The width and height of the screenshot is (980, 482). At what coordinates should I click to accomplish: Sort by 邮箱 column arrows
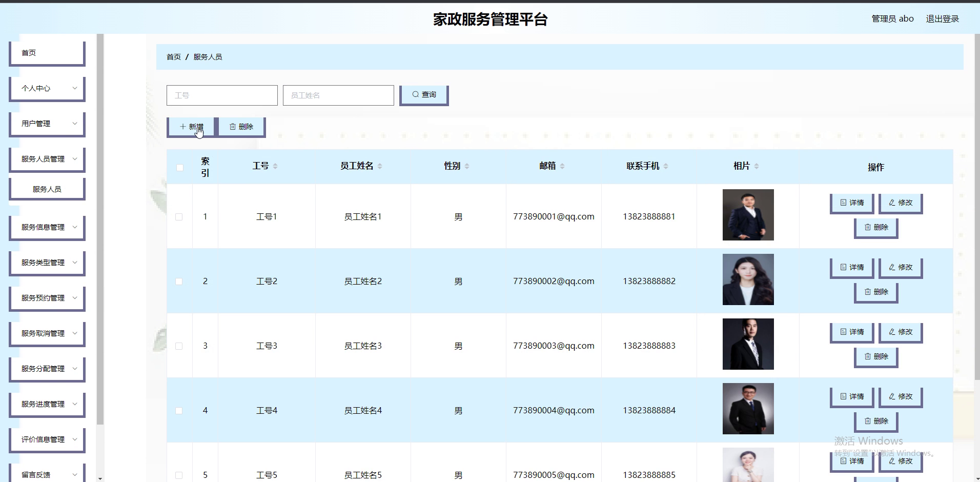tap(562, 166)
